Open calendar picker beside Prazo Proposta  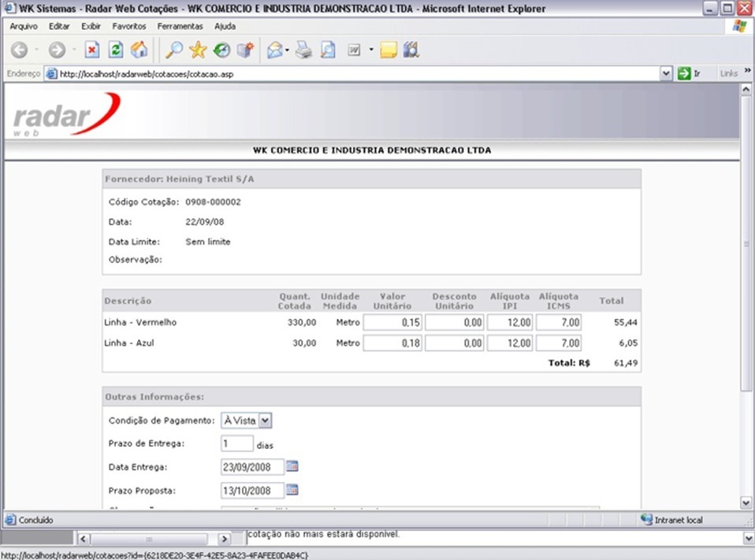coord(292,490)
